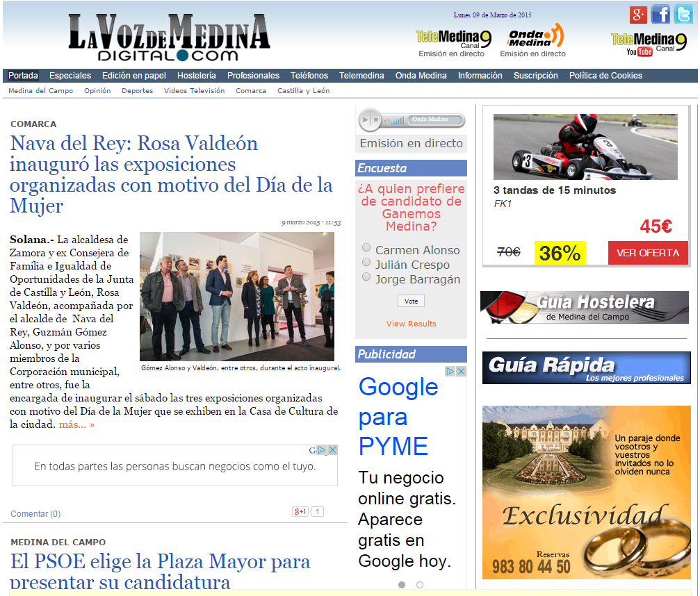Viewport: 700px width, 596px height.
Task: Click the La Voz de Medina Digital logo
Action: pyautogui.click(x=169, y=38)
